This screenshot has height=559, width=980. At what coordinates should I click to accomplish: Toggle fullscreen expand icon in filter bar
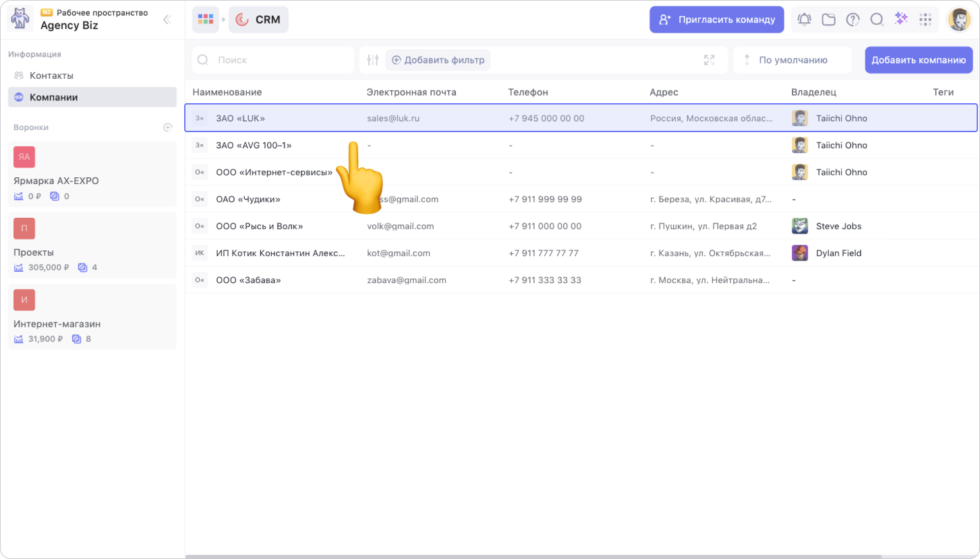(x=709, y=60)
